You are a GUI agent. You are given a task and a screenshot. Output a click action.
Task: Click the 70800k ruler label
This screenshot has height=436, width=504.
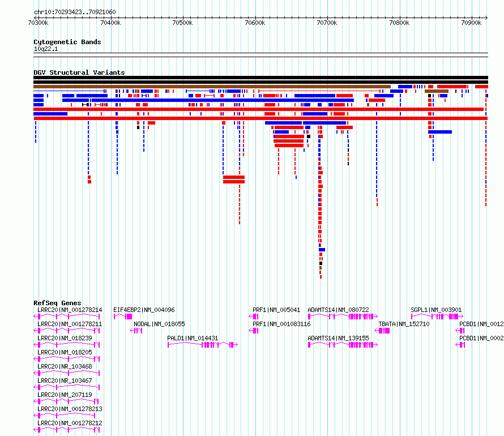pos(399,23)
